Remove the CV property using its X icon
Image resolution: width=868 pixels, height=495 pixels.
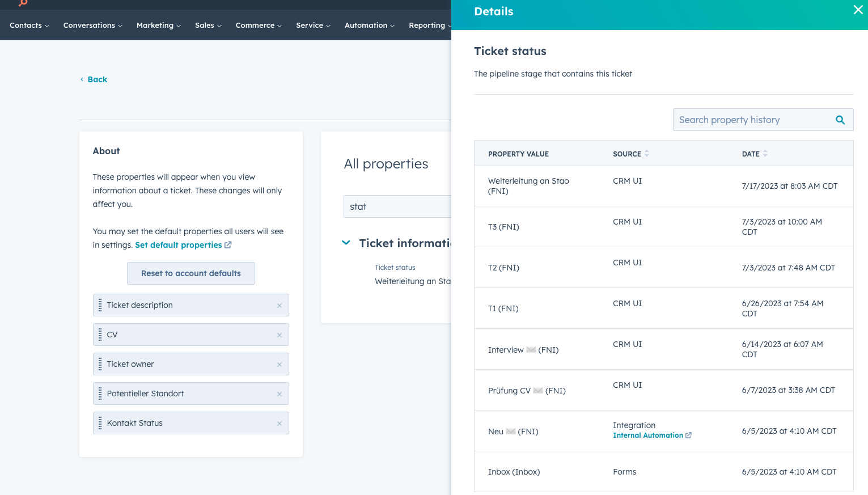pos(279,335)
